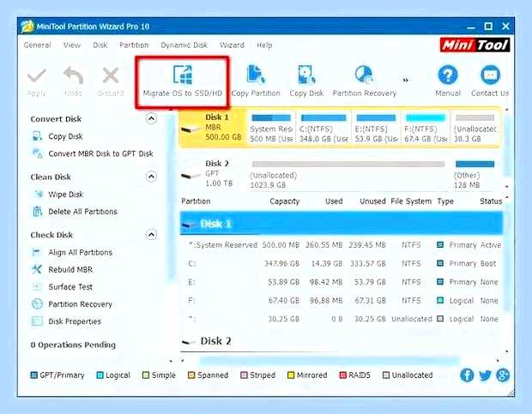
Task: Click the Align All Partitions icon
Action: pos(36,252)
